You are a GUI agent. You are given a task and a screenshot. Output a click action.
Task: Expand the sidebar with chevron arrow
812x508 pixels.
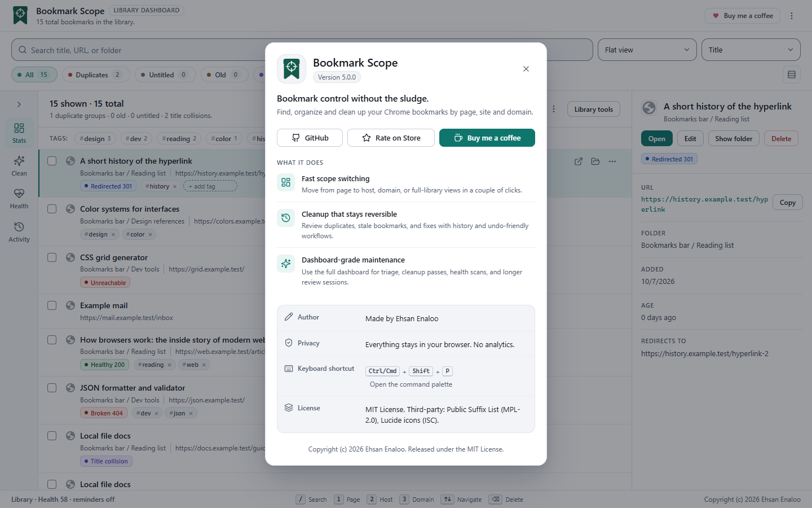19,104
